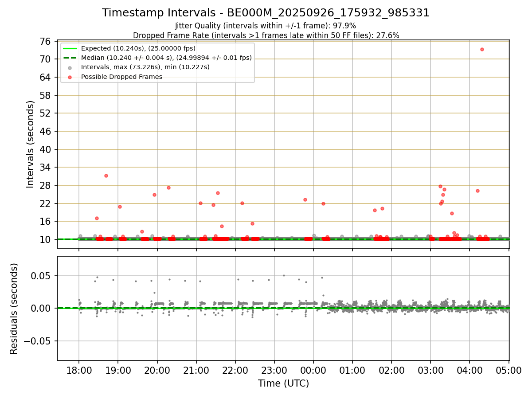Click the 64 tick on intervals axis
532x399 pixels.
point(45,77)
